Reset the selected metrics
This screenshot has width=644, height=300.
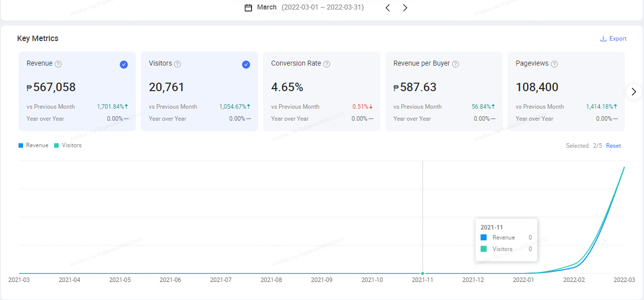pyautogui.click(x=613, y=146)
